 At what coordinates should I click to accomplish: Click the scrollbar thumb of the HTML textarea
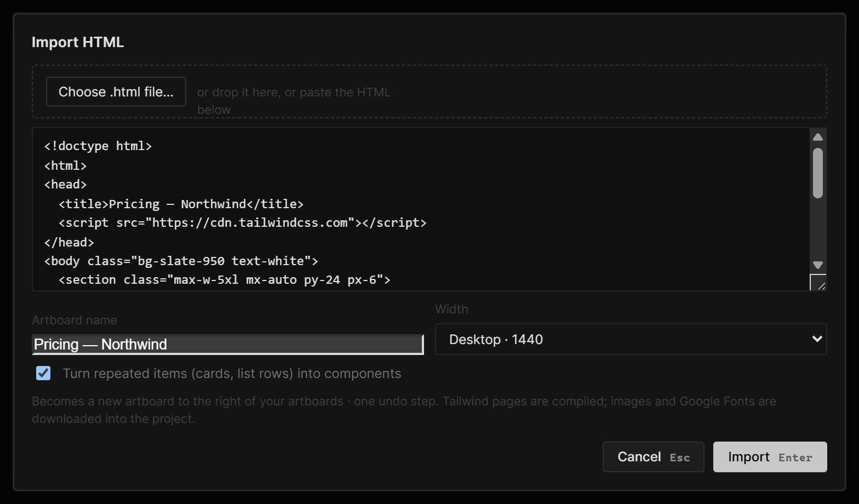tap(818, 173)
